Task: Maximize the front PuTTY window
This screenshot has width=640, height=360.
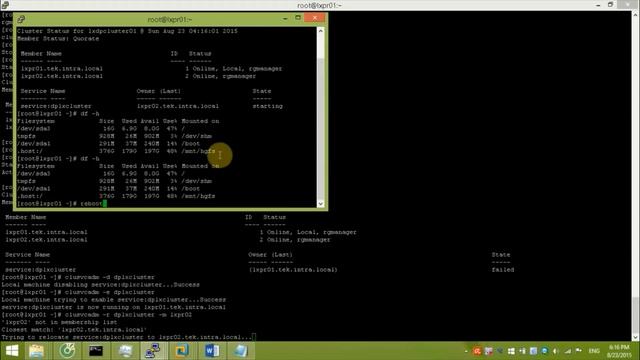Action: click(298, 18)
